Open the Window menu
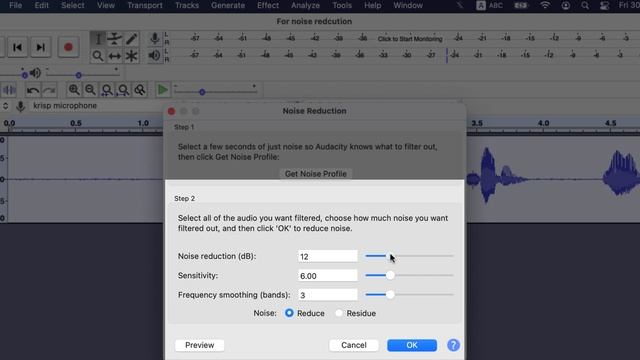Screen dimensions: 640x360 (408, 5)
